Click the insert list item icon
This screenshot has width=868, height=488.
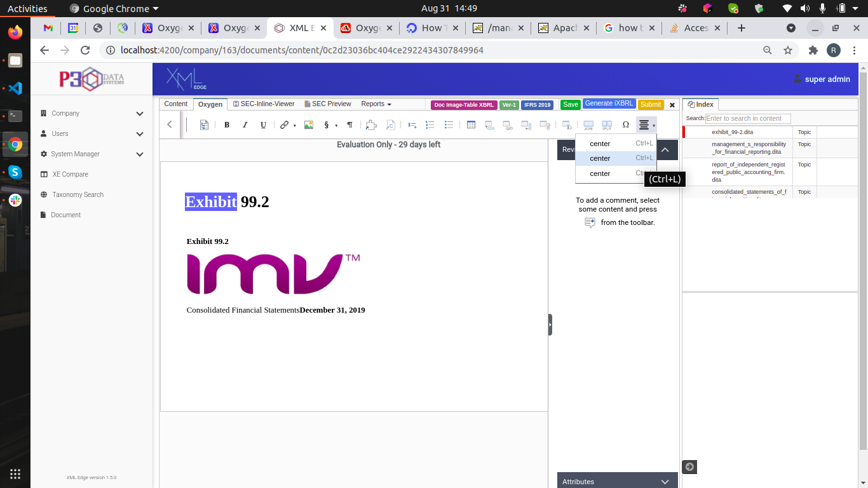pos(412,125)
